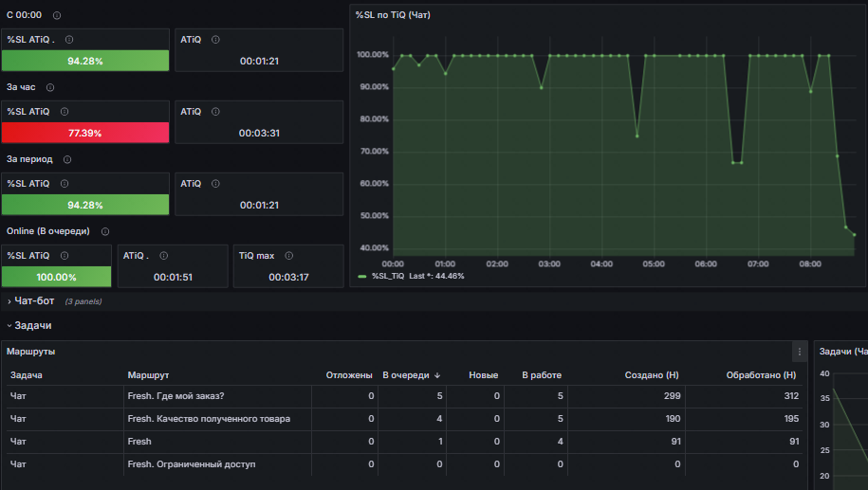Open '%SL по TiQ (Чат)' panel title

(x=393, y=15)
